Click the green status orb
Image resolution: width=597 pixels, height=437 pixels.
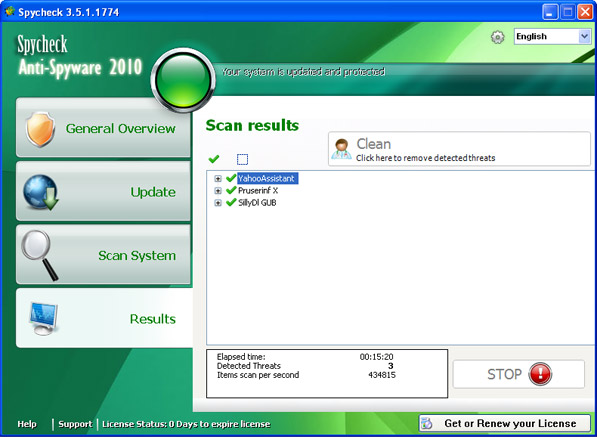(184, 80)
